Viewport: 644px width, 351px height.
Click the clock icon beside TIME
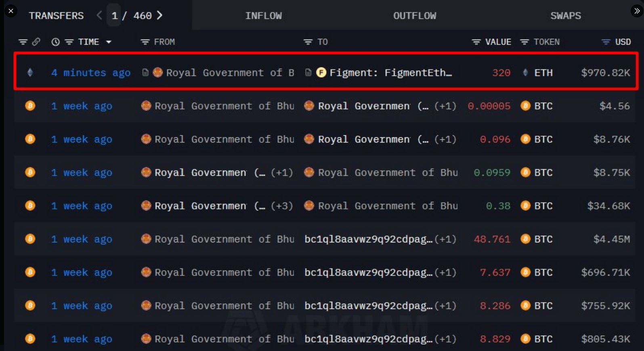click(55, 42)
